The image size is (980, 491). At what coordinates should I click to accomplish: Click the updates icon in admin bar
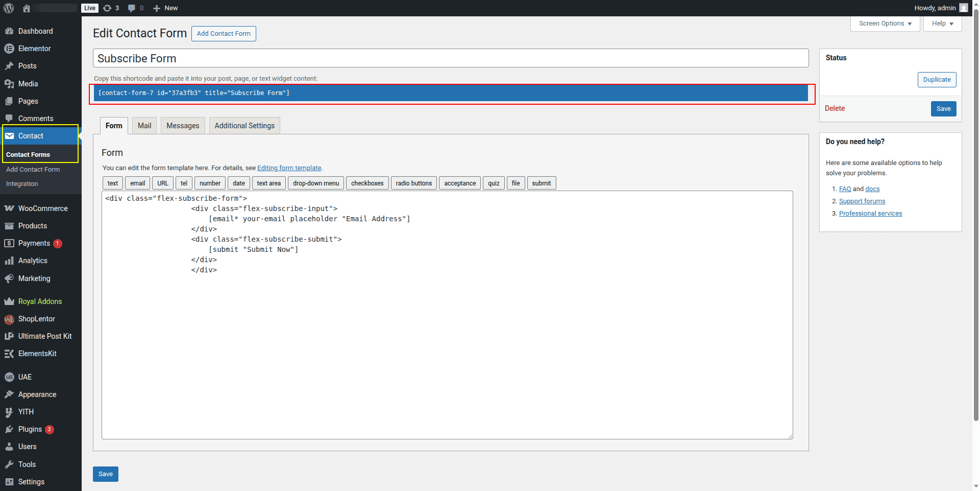click(x=110, y=8)
